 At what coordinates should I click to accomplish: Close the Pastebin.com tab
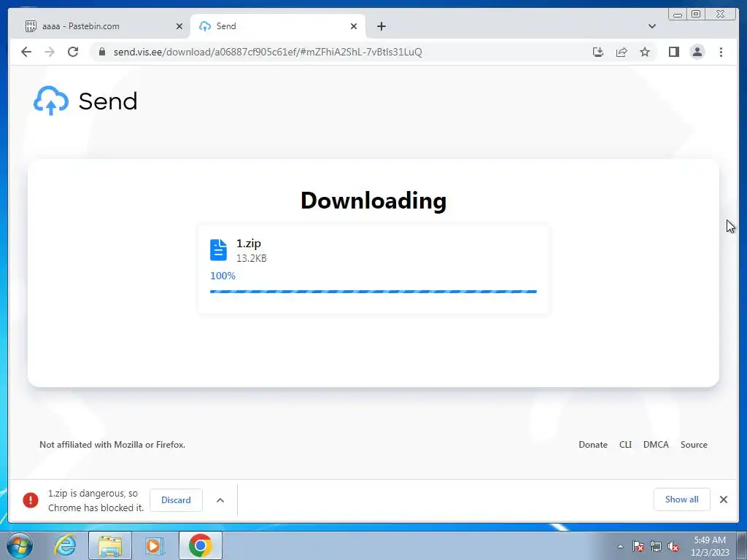coord(179,26)
